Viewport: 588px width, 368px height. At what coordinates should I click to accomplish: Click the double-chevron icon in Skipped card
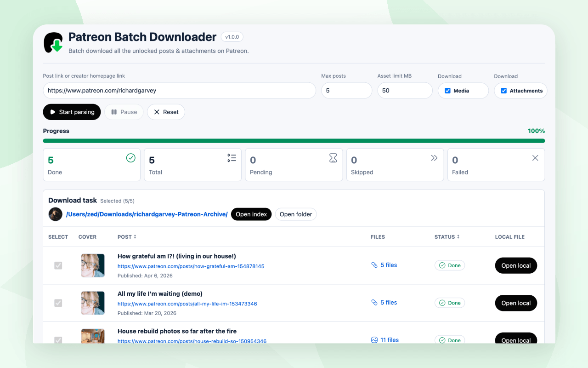(434, 158)
